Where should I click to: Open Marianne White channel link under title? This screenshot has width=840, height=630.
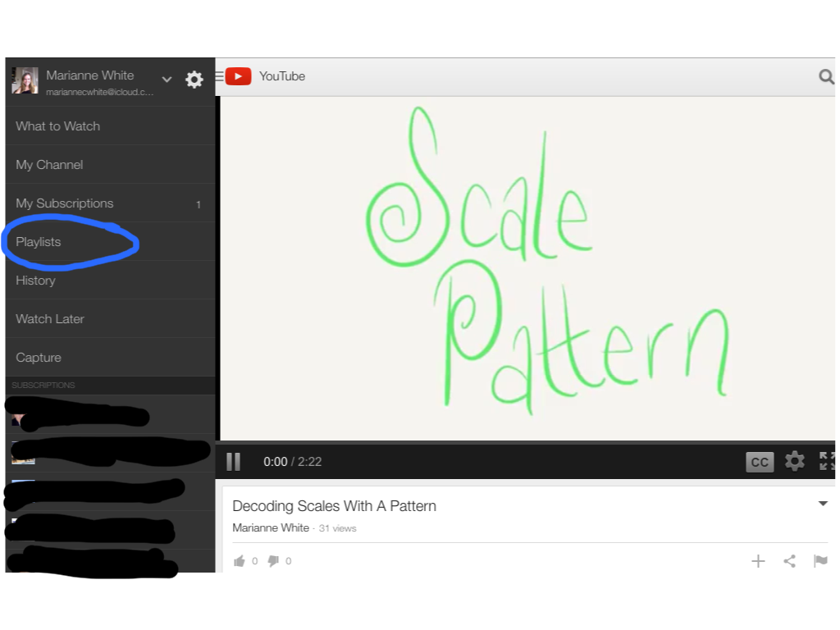coord(271,527)
